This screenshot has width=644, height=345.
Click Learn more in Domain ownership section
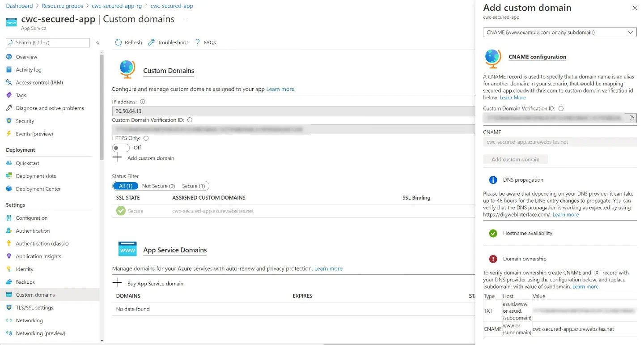click(585, 287)
